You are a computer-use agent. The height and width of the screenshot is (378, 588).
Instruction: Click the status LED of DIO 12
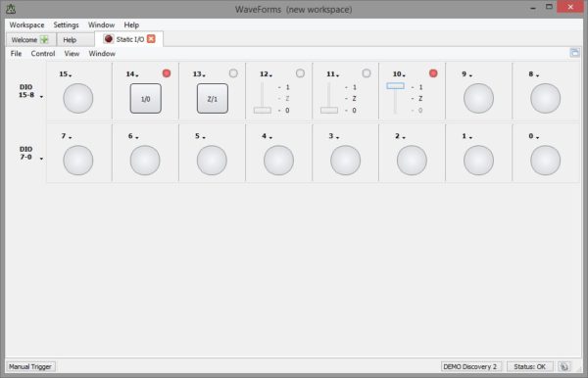[x=300, y=73]
